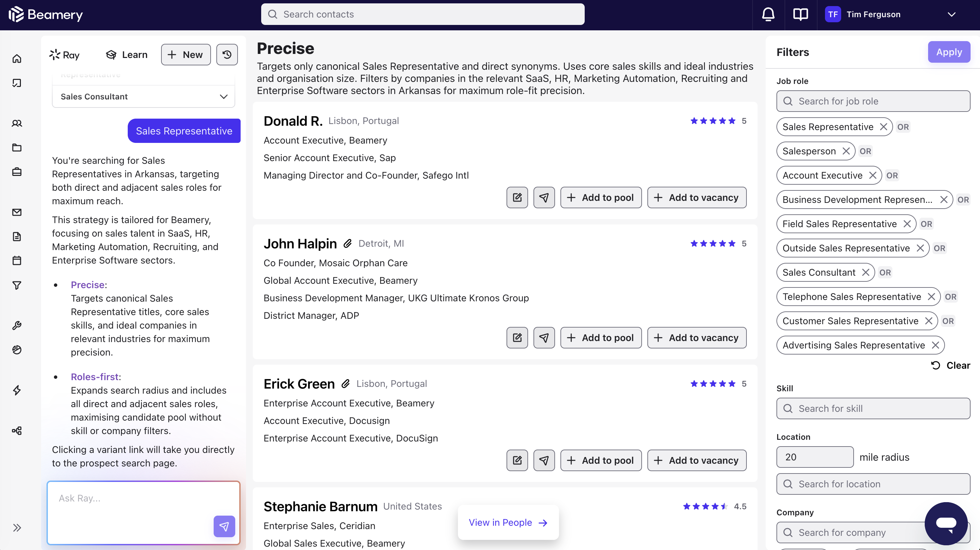Remove Business Development Representative chip
Image resolution: width=980 pixels, height=550 pixels.
[x=944, y=200]
